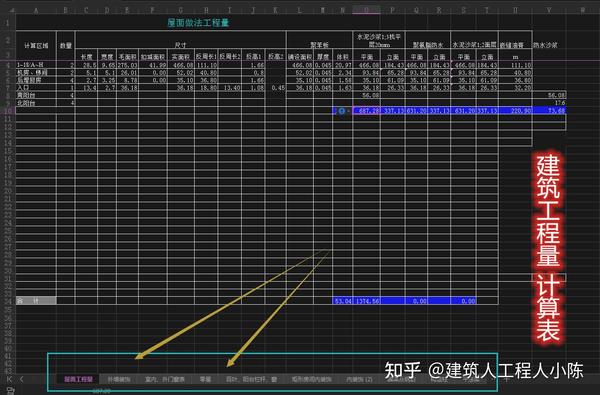600x395 pixels.
Task: Open the 内装饰 (2) sheet tab
Action: pos(359,379)
